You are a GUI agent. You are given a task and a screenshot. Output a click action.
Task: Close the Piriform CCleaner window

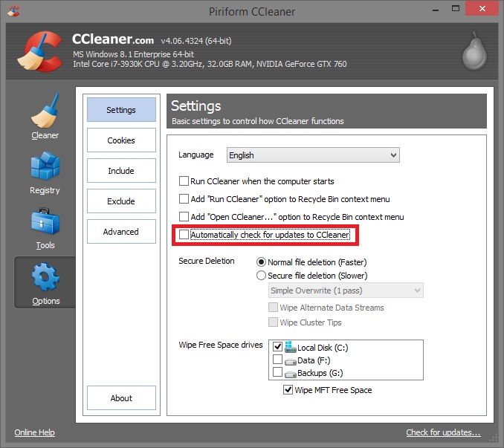pyautogui.click(x=482, y=9)
